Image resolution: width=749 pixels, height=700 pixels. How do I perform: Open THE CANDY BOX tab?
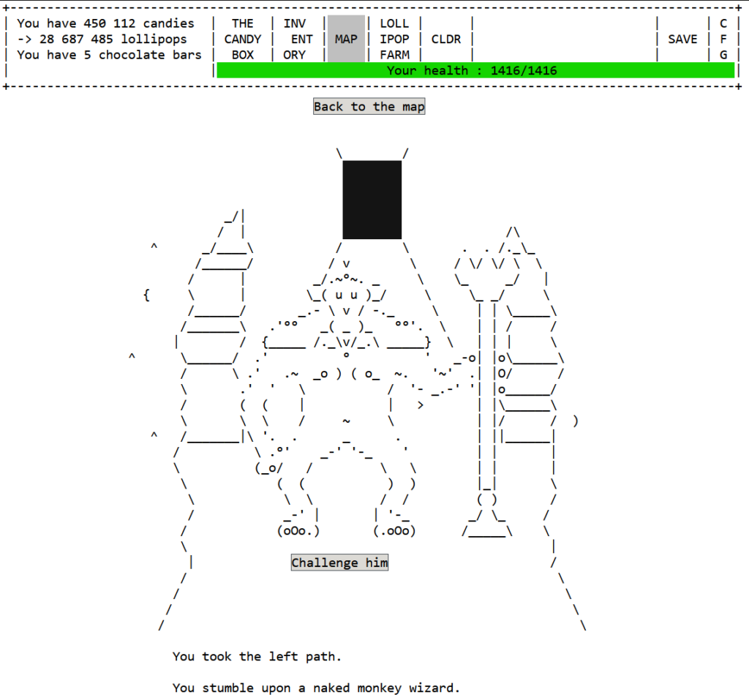click(243, 39)
